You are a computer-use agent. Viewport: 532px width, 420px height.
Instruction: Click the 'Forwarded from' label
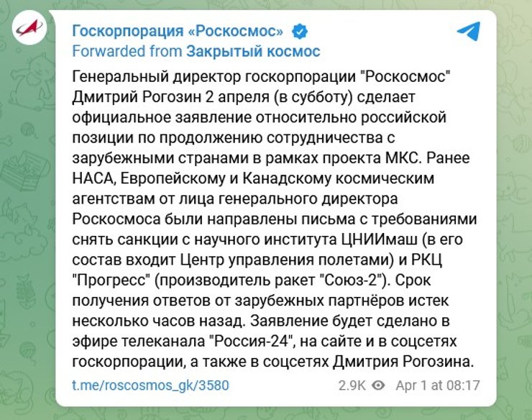coord(127,52)
